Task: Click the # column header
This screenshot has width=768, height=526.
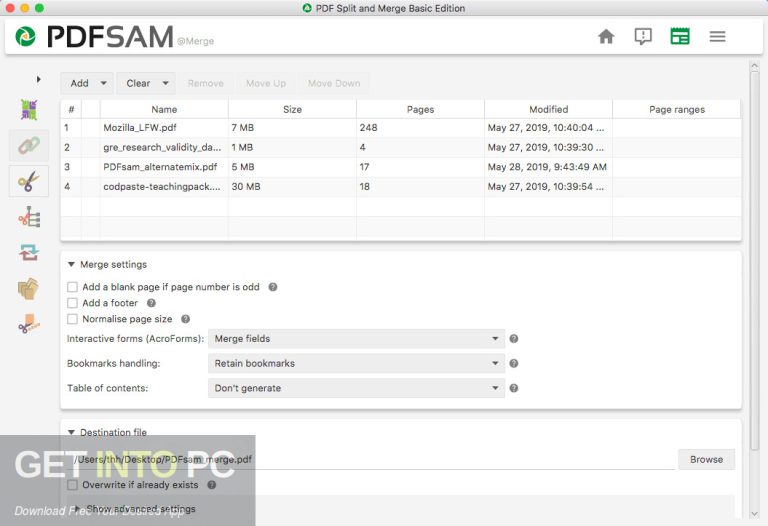Action: click(72, 109)
